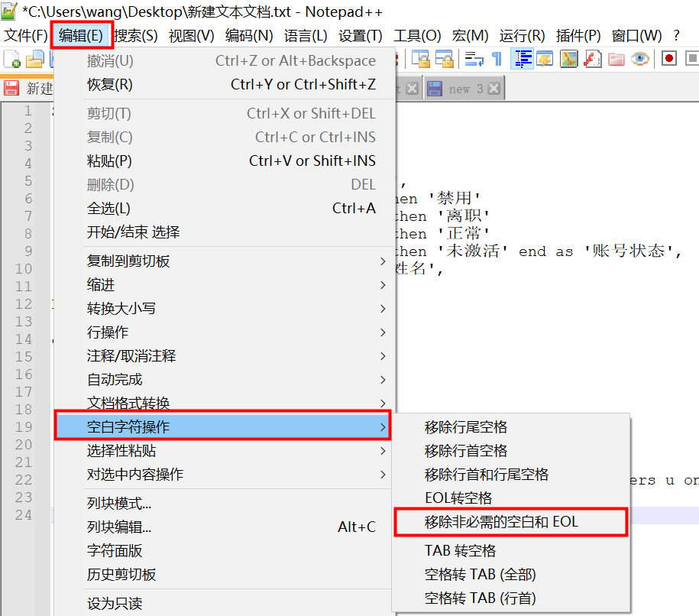Image resolution: width=699 pixels, height=616 pixels.
Task: Click the unsaved red disk icon on first tab
Action: coord(11,89)
